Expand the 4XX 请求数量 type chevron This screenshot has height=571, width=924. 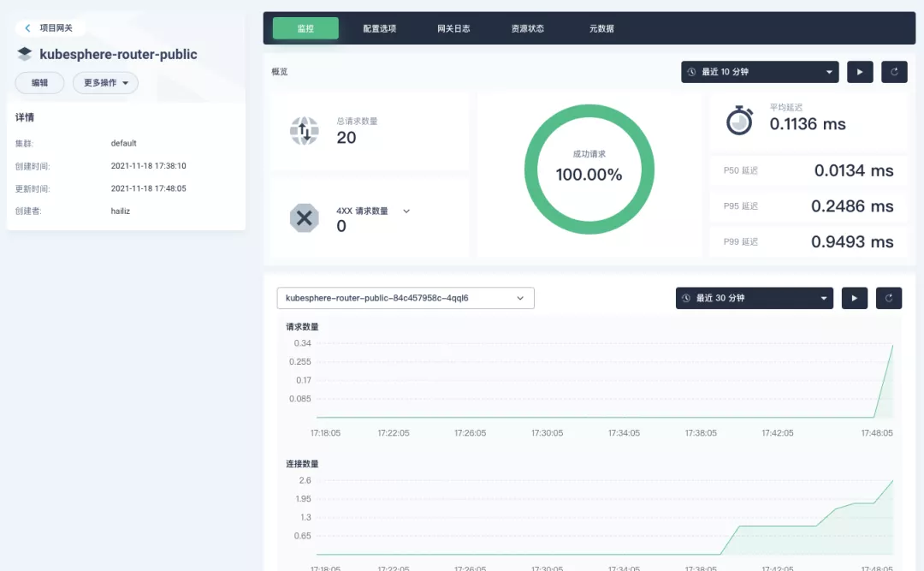tap(406, 211)
